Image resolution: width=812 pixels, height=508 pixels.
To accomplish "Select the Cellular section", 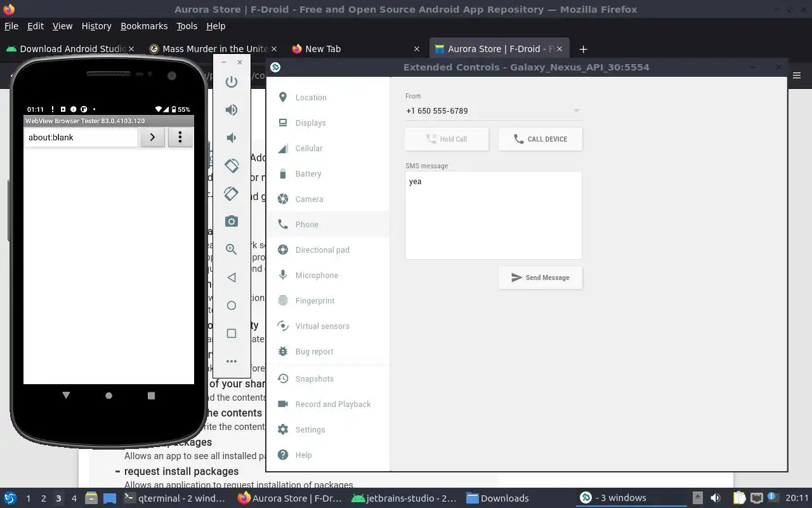I will pyautogui.click(x=327, y=148).
